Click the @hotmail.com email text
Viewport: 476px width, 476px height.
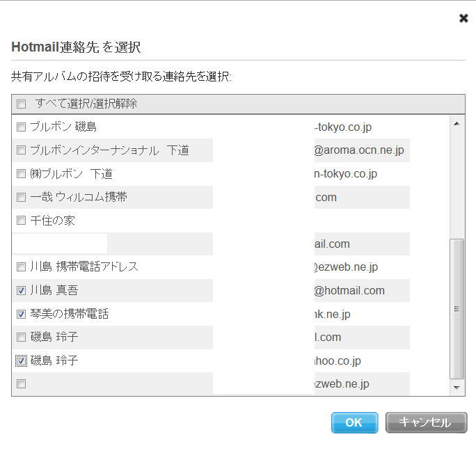349,290
